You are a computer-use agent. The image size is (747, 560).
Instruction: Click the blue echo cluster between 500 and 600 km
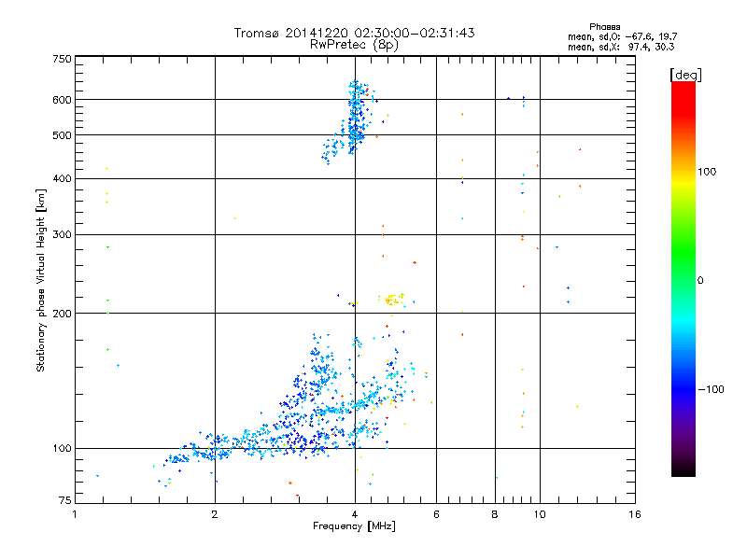356,119
